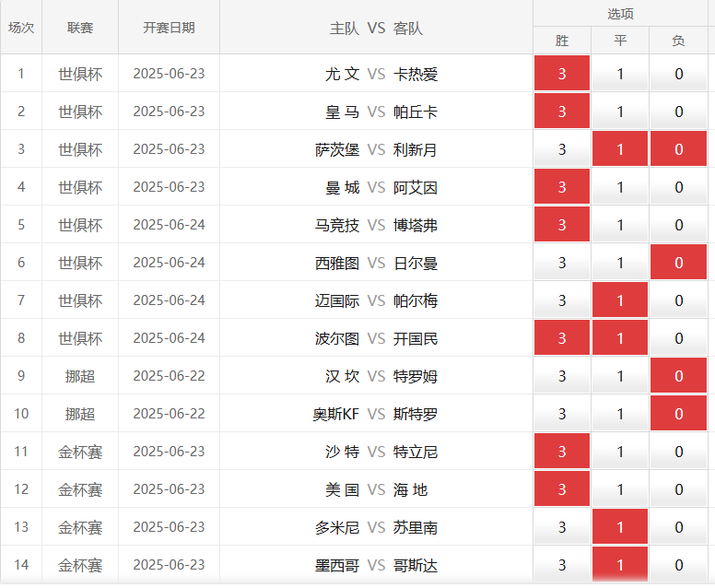Image resolution: width=715 pixels, height=588 pixels.
Task: Click date 2025-06-22 in row 10
Action: coord(169,414)
